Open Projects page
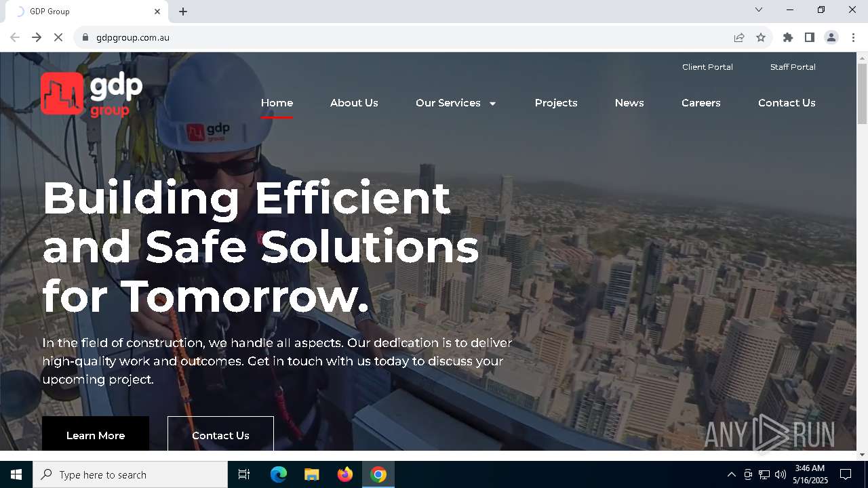868x488 pixels. [556, 103]
